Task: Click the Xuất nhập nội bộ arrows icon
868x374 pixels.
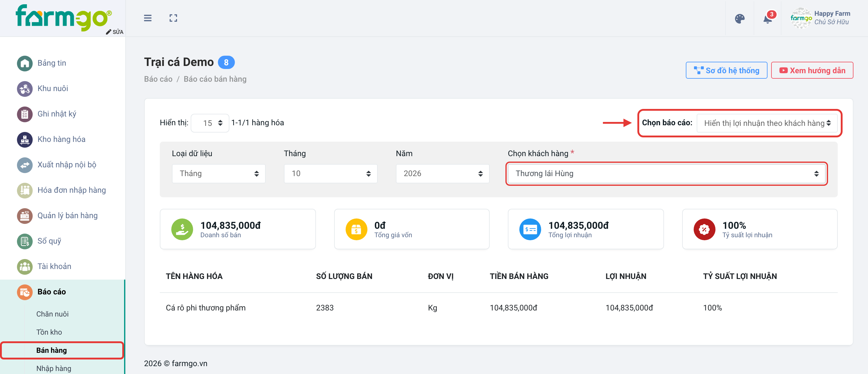Action: pos(25,165)
